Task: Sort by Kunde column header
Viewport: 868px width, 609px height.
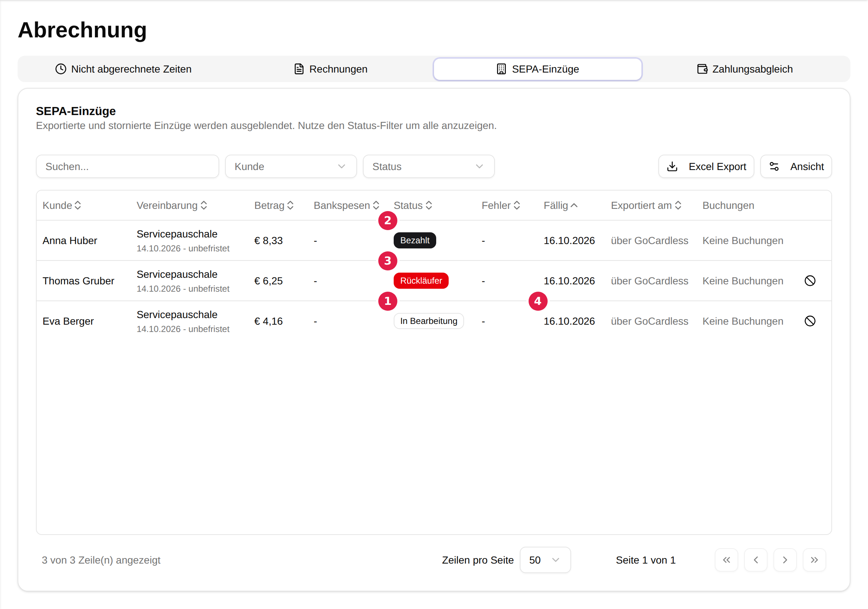Action: pos(62,205)
